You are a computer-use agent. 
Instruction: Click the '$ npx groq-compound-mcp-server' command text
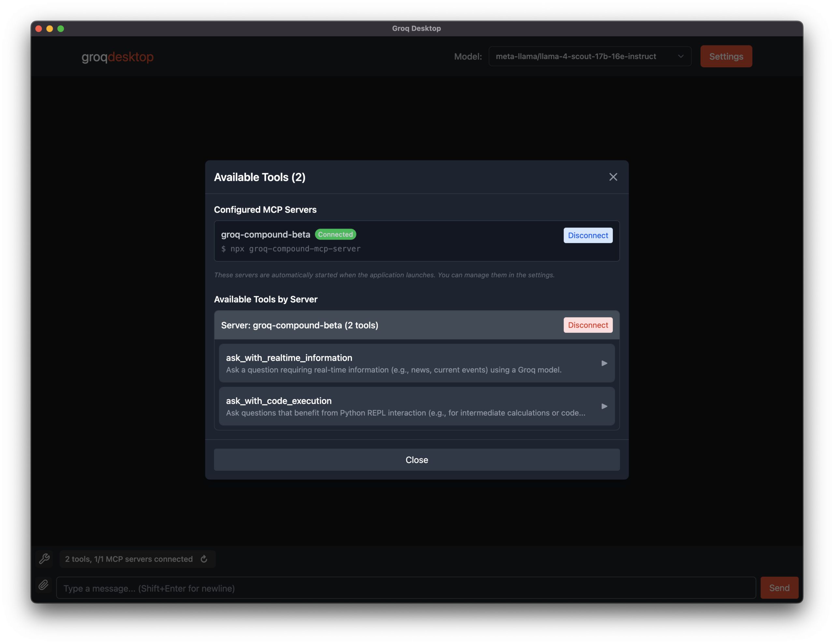point(291,249)
